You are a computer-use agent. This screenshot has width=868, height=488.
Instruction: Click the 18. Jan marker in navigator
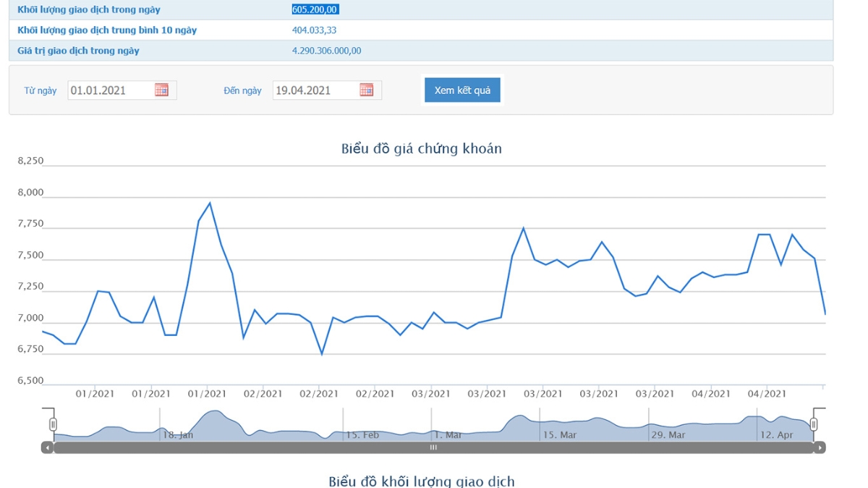pos(178,435)
